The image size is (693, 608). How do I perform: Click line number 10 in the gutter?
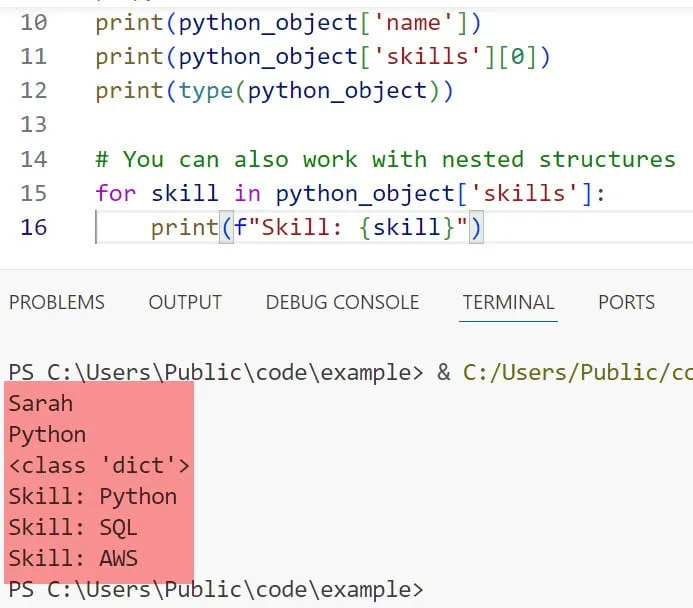click(x=33, y=23)
